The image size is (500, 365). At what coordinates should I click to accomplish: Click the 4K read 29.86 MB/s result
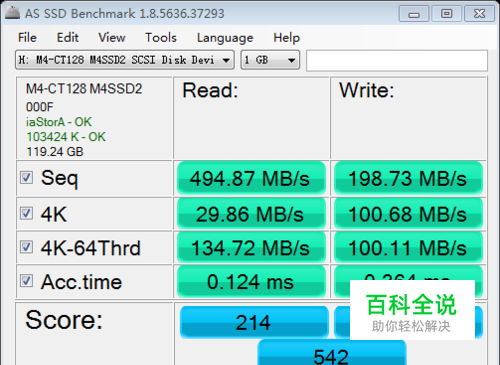pos(251,214)
